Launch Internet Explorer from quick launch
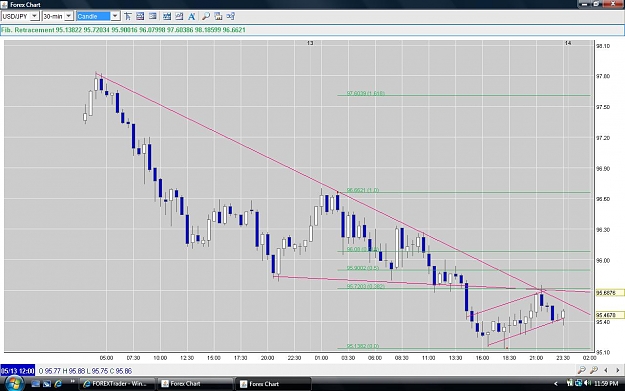This screenshot has height=391, width=625. tap(58, 384)
